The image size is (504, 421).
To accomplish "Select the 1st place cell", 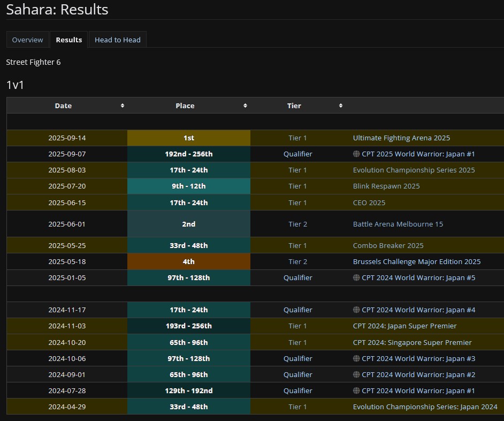I will pos(189,138).
